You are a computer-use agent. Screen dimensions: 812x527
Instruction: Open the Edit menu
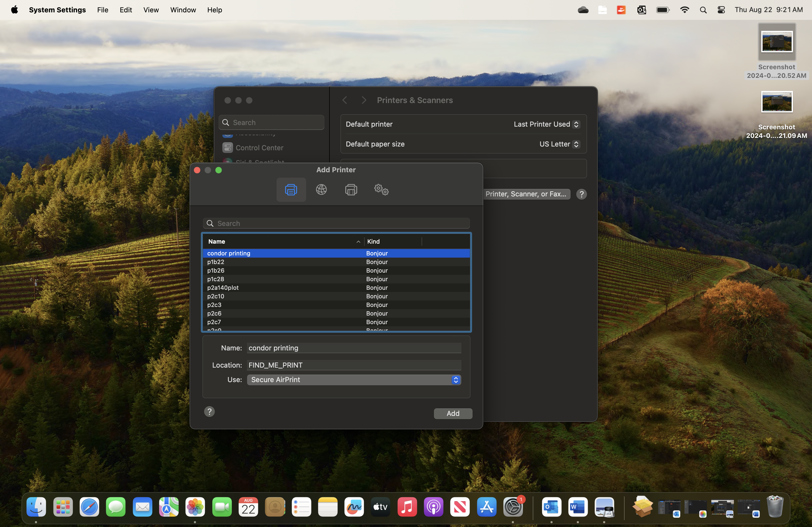tap(126, 10)
